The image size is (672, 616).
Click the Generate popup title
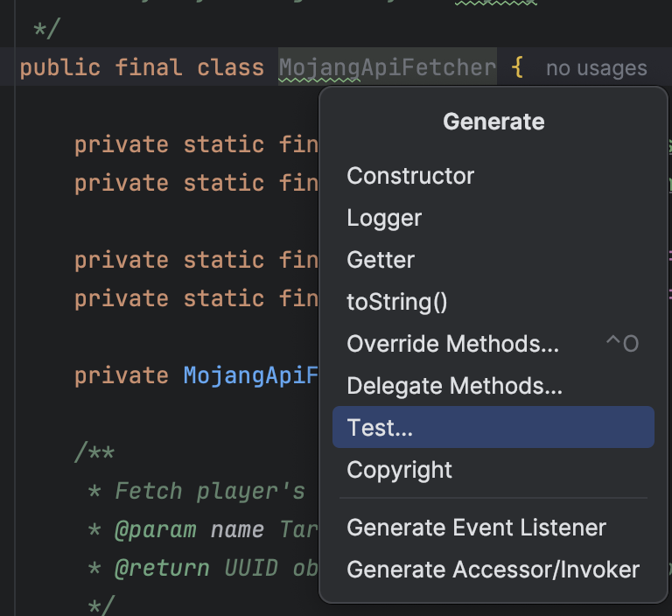(493, 122)
